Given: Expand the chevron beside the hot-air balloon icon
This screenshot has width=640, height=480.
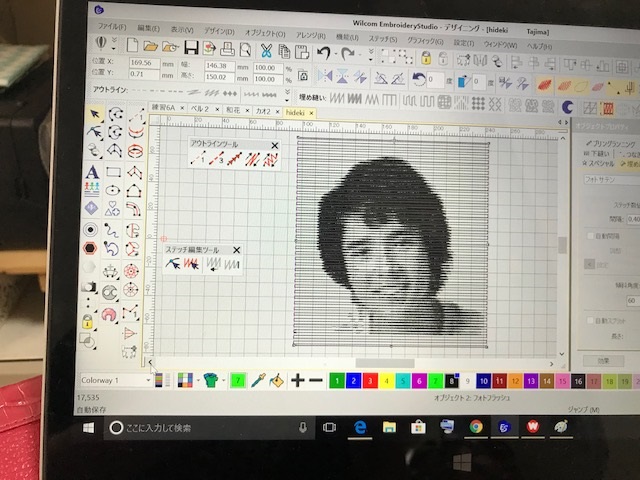Looking at the screenshot, I should pyautogui.click(x=114, y=43).
